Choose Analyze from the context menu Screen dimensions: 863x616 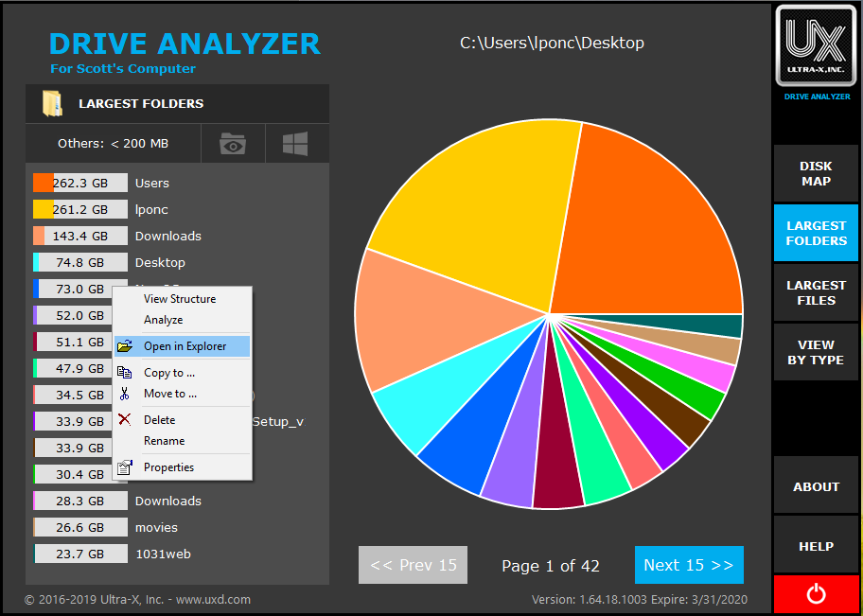click(163, 320)
